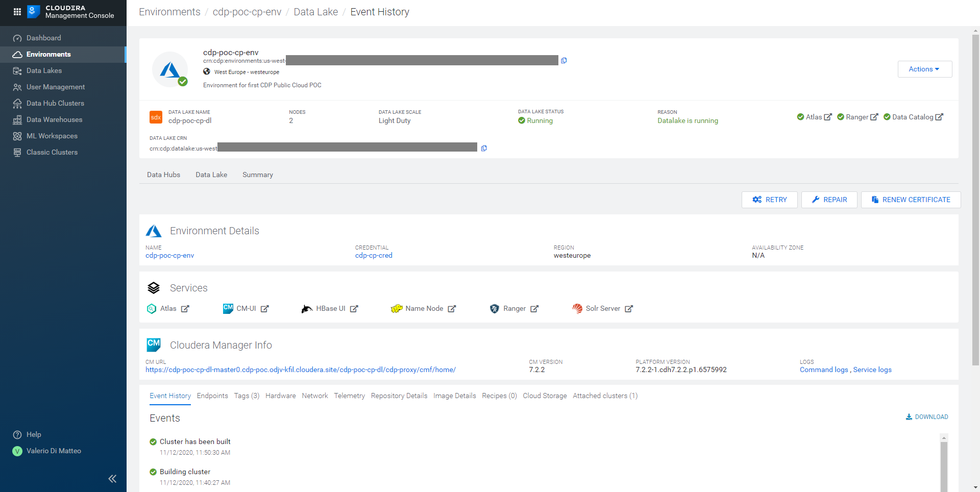Switch to Data Lake tab
Viewport: 980px width, 492px height.
(x=211, y=175)
